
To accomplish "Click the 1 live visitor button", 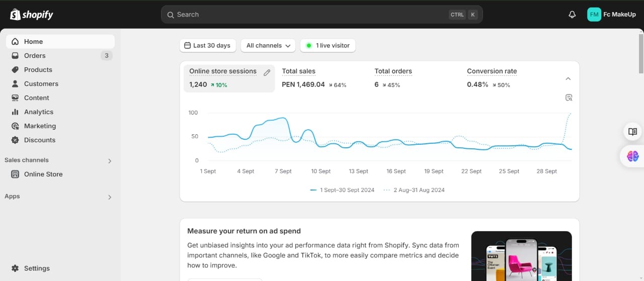I will tap(328, 46).
